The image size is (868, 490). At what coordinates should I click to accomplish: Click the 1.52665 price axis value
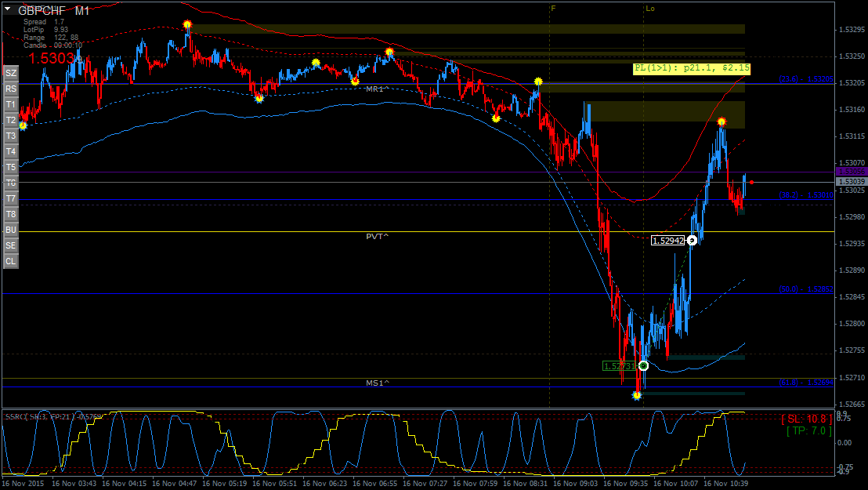pyautogui.click(x=852, y=405)
